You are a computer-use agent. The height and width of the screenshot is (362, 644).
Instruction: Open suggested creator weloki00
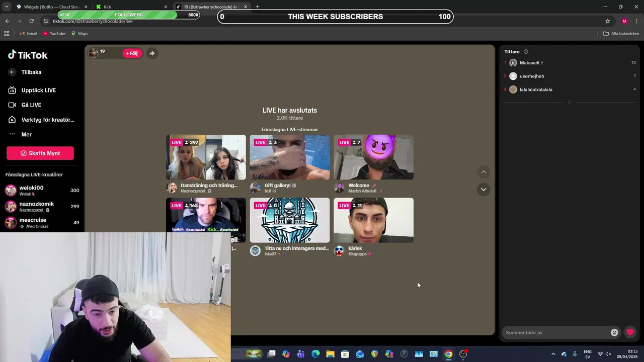(42, 191)
